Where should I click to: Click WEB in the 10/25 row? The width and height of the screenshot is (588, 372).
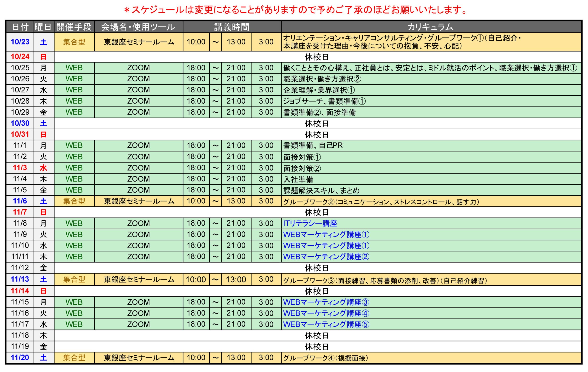pyautogui.click(x=74, y=68)
